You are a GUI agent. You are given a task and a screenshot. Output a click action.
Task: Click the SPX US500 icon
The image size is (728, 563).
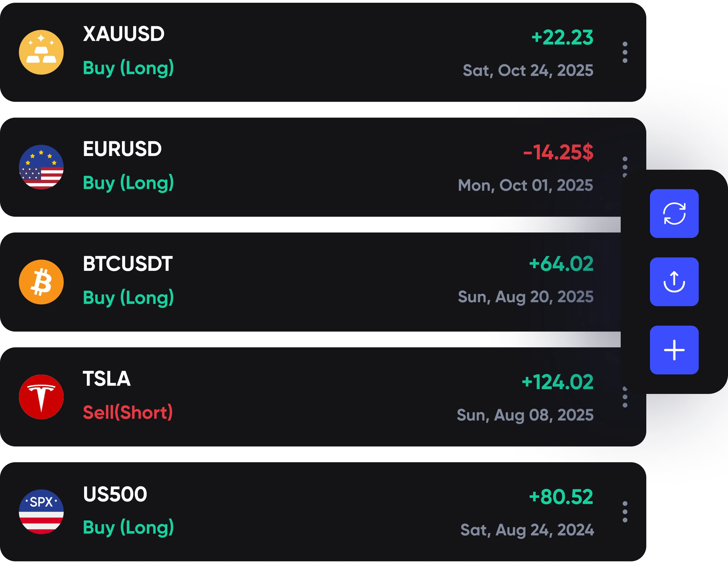coord(41,512)
